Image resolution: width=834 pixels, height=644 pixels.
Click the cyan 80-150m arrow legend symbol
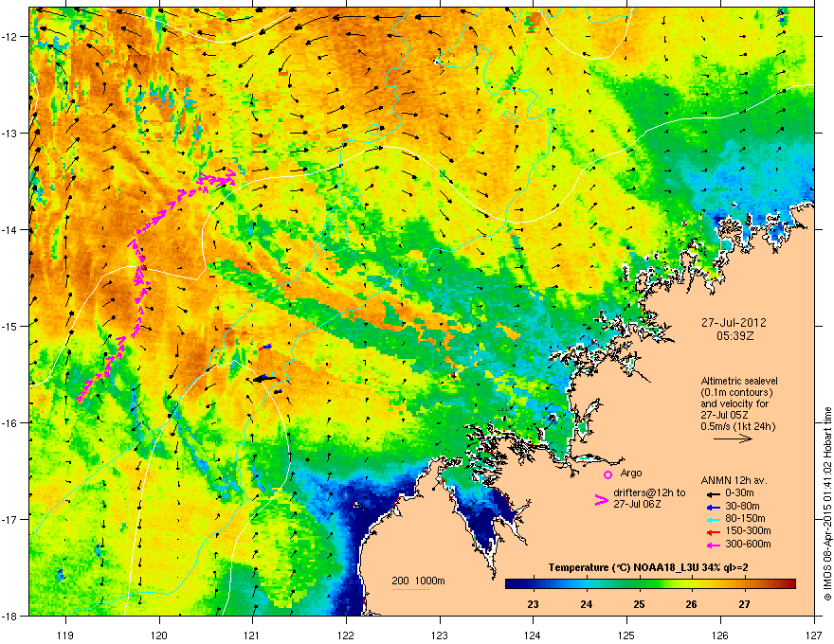pos(712,519)
